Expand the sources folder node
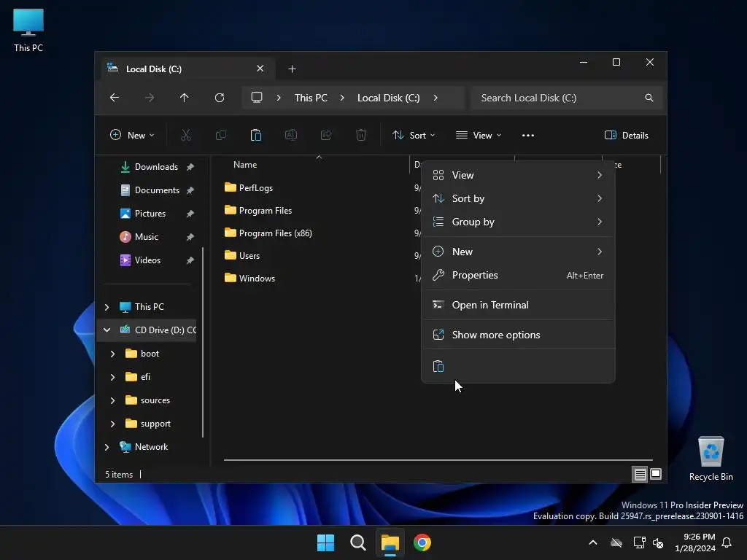The height and width of the screenshot is (560, 747). pos(112,400)
